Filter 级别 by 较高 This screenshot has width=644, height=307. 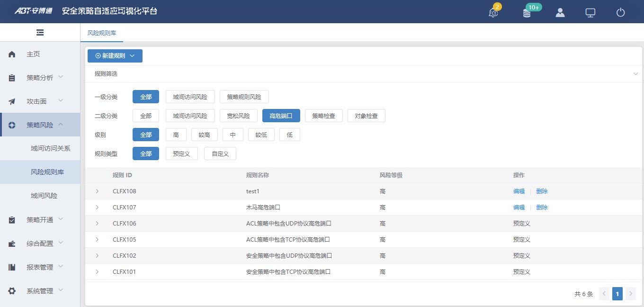(x=205, y=135)
